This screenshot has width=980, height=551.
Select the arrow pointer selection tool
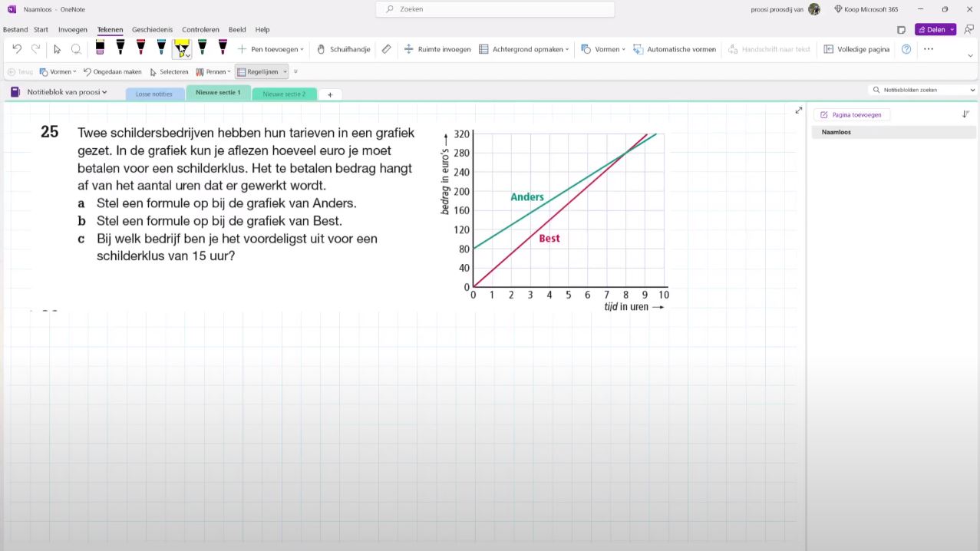coord(57,49)
